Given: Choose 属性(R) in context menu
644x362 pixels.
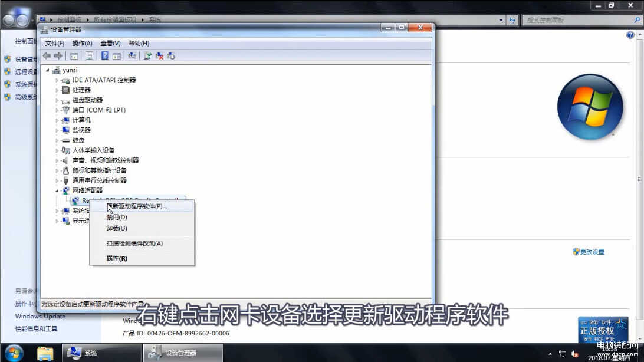Looking at the screenshot, I should 142,259.
